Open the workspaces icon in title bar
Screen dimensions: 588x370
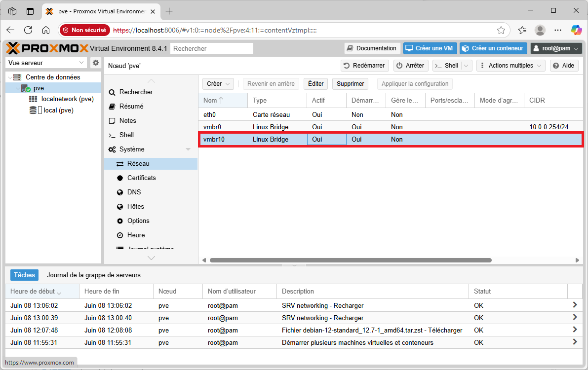pos(12,11)
